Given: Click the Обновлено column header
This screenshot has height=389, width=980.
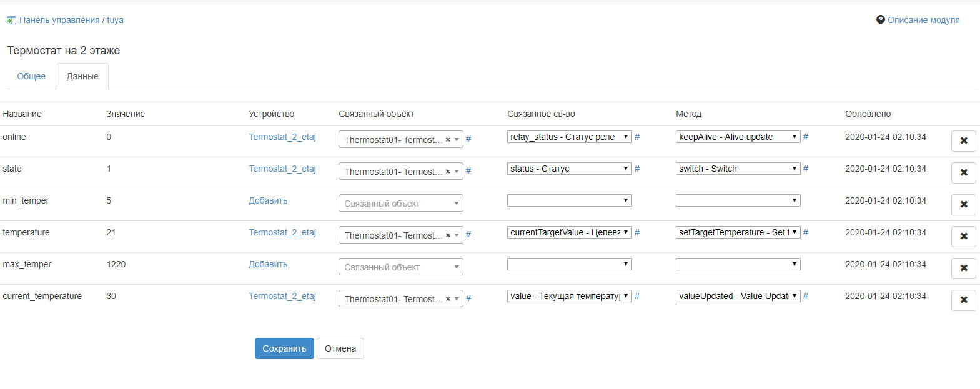Looking at the screenshot, I should coord(868,114).
